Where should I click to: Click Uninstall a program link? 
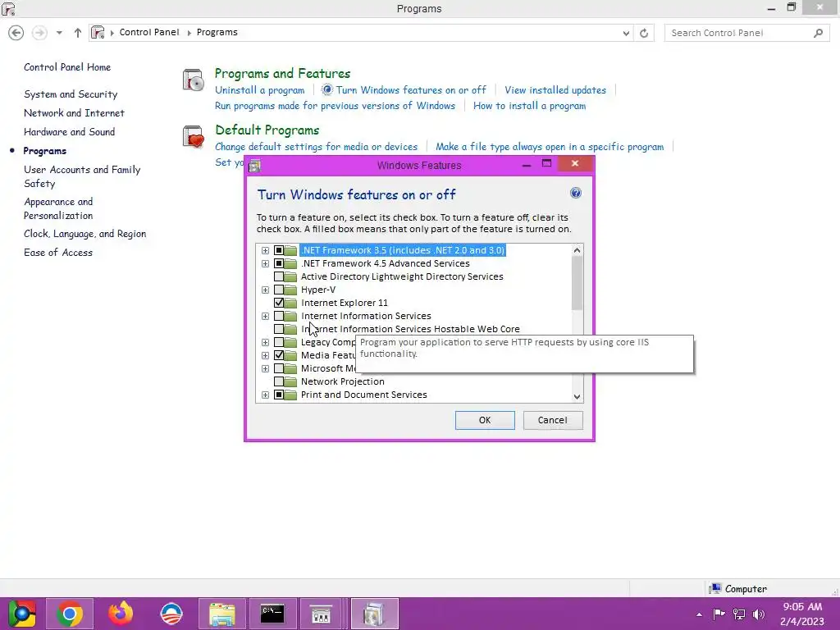pyautogui.click(x=260, y=90)
